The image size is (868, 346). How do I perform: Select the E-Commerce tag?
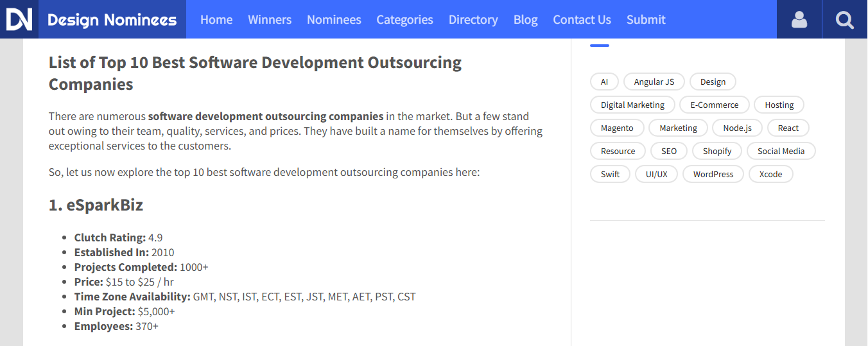coord(715,105)
